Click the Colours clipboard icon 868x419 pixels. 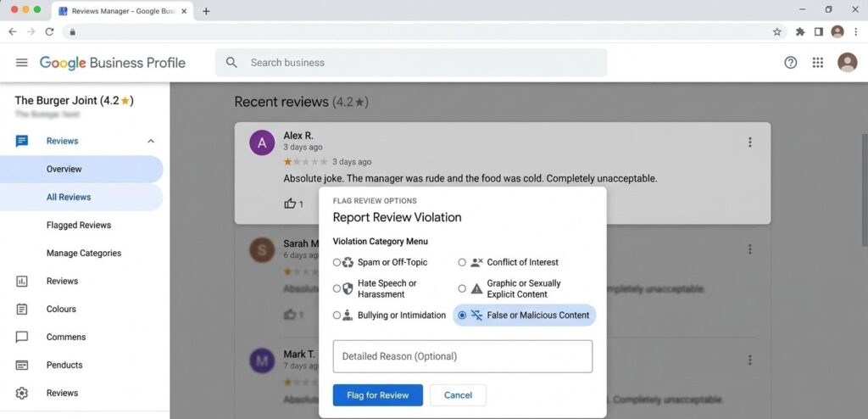tap(21, 309)
